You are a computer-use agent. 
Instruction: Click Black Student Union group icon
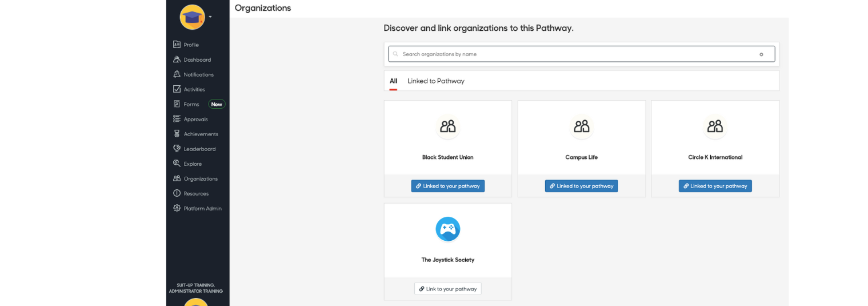pyautogui.click(x=448, y=126)
